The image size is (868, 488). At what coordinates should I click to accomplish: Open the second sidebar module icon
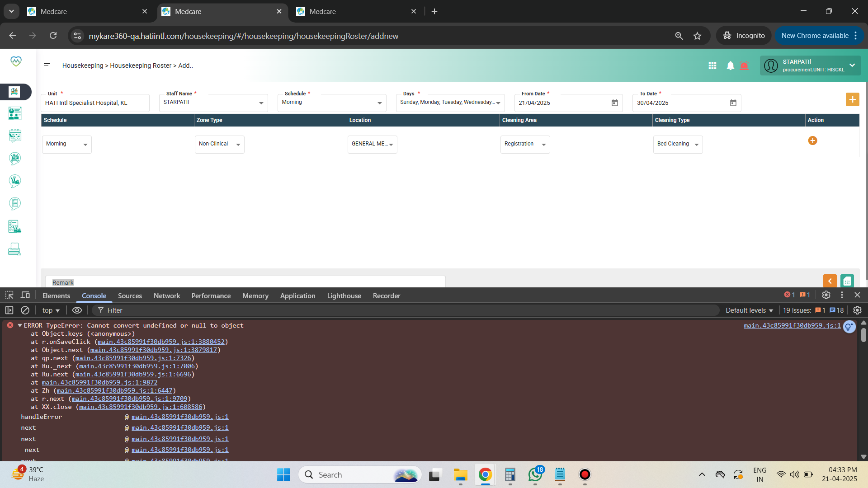point(15,113)
